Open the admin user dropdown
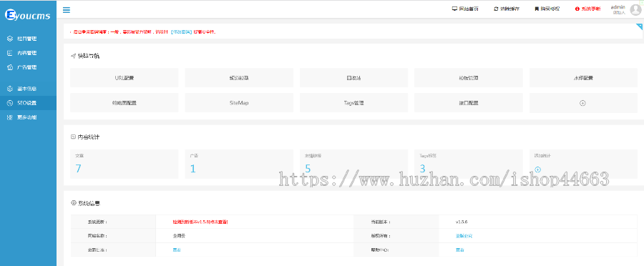644x266 pixels. (618, 9)
